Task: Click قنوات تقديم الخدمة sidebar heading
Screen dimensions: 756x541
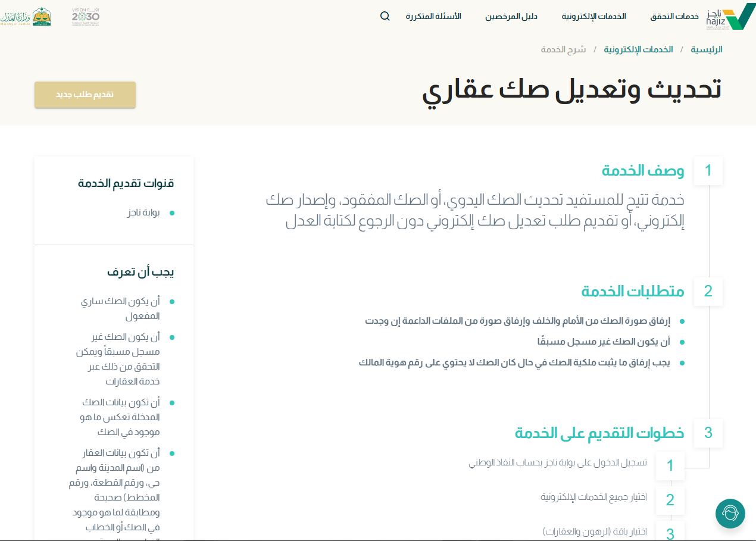Action: pos(126,183)
